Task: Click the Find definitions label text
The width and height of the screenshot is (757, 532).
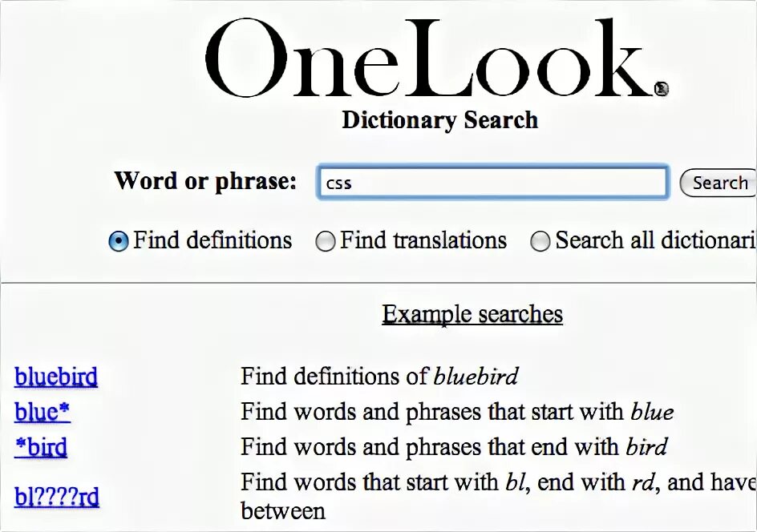Action: [213, 240]
